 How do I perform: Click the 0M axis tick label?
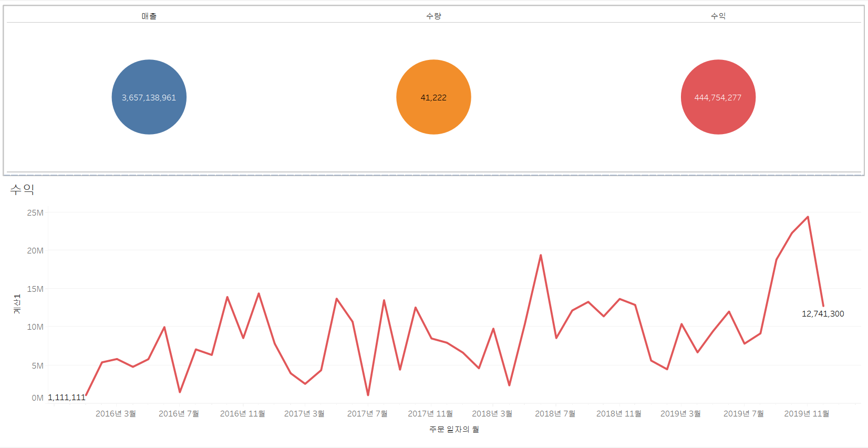pyautogui.click(x=37, y=398)
